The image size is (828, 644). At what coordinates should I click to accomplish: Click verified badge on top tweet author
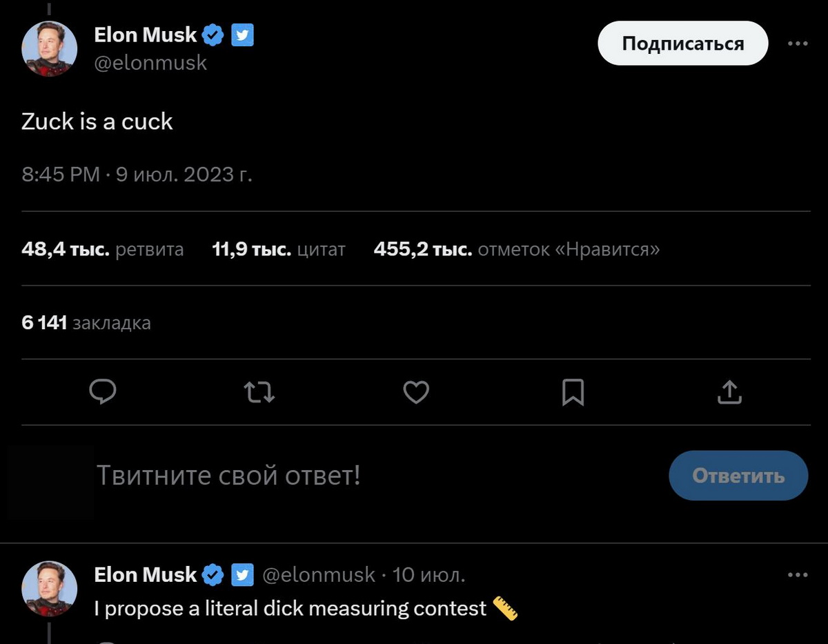214,35
